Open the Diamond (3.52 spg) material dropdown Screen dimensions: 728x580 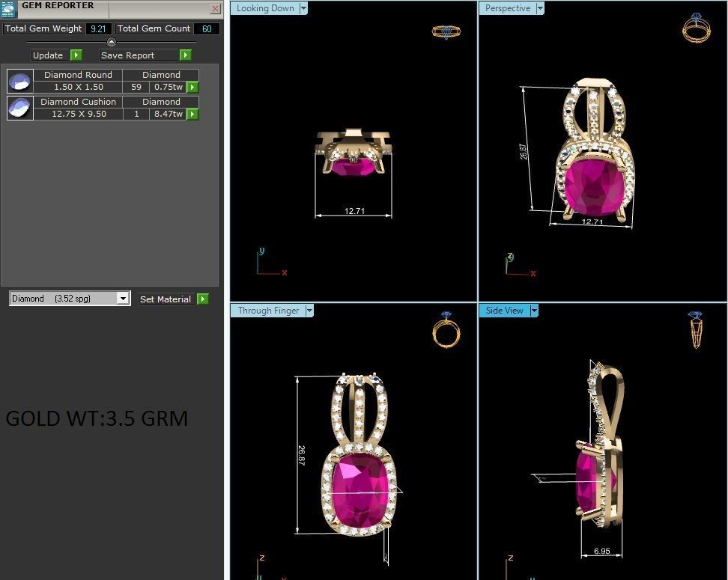(x=123, y=299)
